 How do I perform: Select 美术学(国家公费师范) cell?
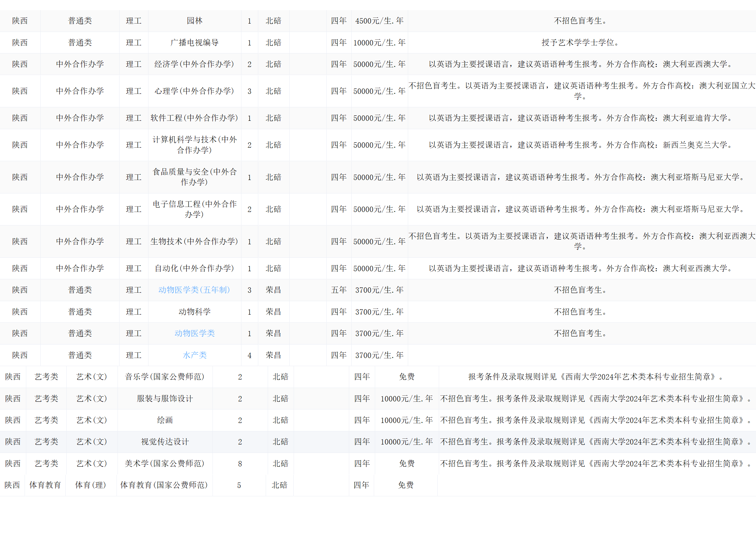click(x=165, y=463)
